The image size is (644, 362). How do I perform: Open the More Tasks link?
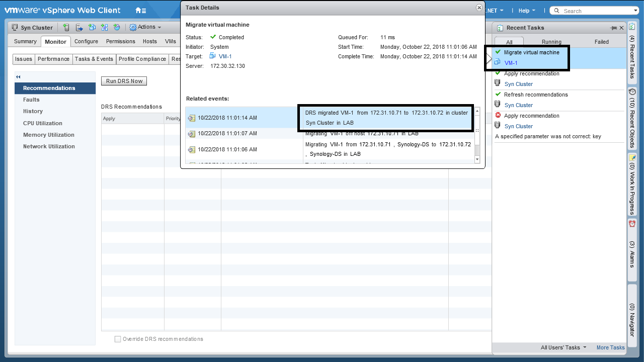pos(610,347)
